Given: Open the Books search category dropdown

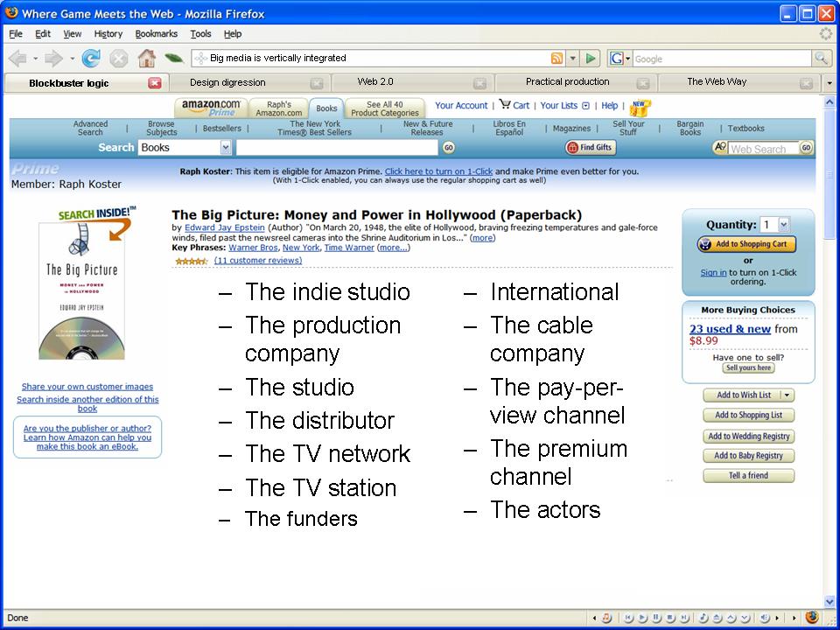Looking at the screenshot, I should tap(226, 147).
